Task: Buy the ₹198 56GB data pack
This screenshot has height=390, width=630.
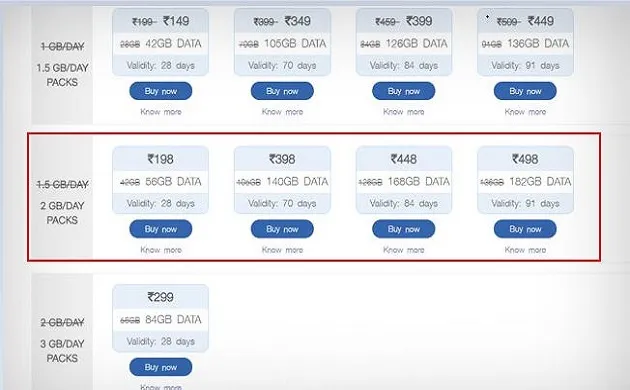Action: coord(161,229)
